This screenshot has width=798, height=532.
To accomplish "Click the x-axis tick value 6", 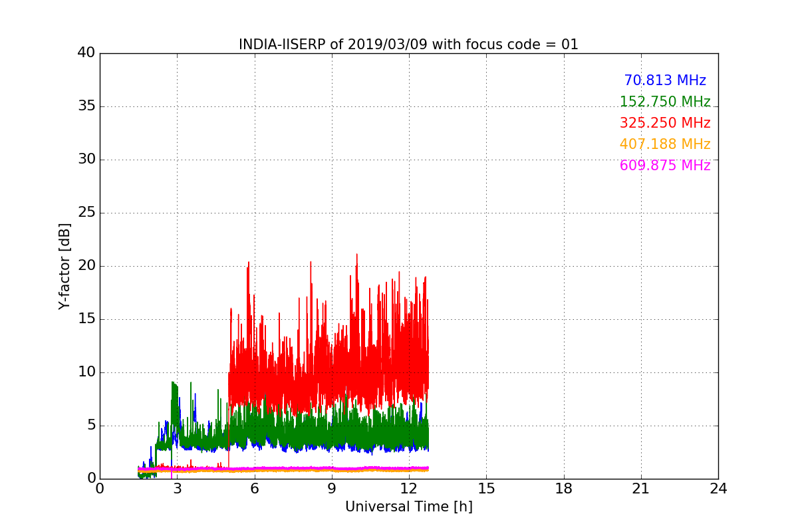I will point(254,488).
